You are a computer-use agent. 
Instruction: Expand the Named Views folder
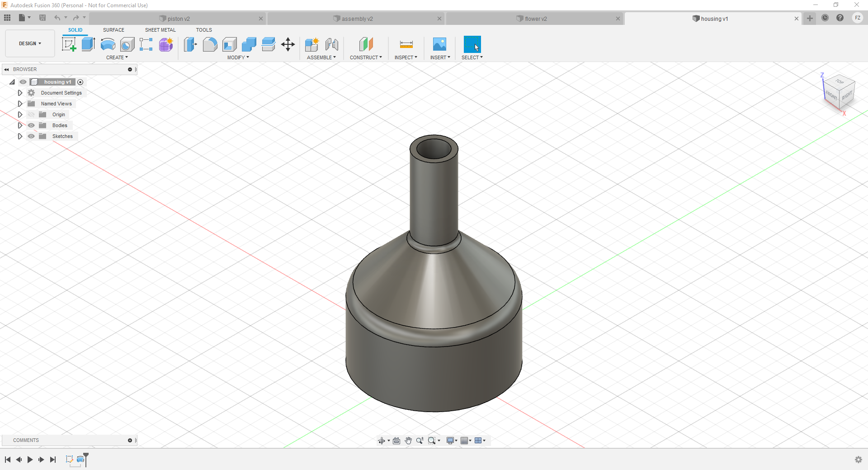tap(20, 104)
